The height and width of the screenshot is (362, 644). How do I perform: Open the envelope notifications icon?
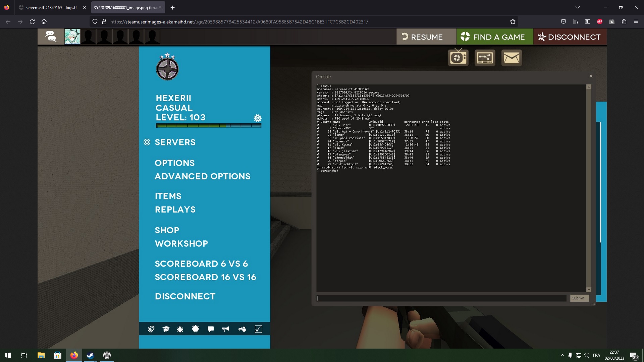[x=512, y=58]
